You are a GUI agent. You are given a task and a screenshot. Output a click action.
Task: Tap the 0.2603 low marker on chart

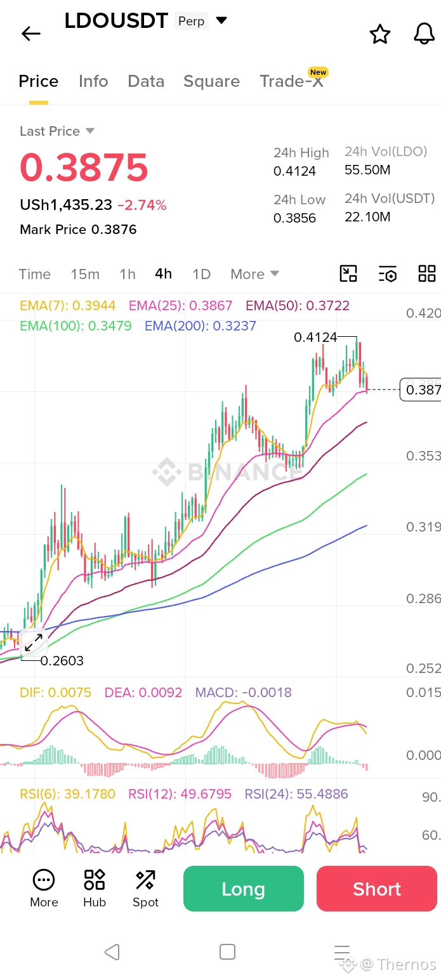click(x=62, y=661)
